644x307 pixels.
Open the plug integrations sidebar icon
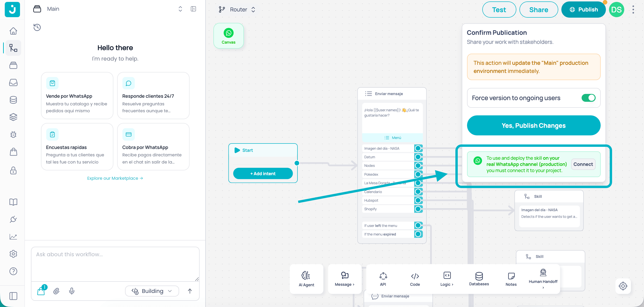pyautogui.click(x=13, y=219)
